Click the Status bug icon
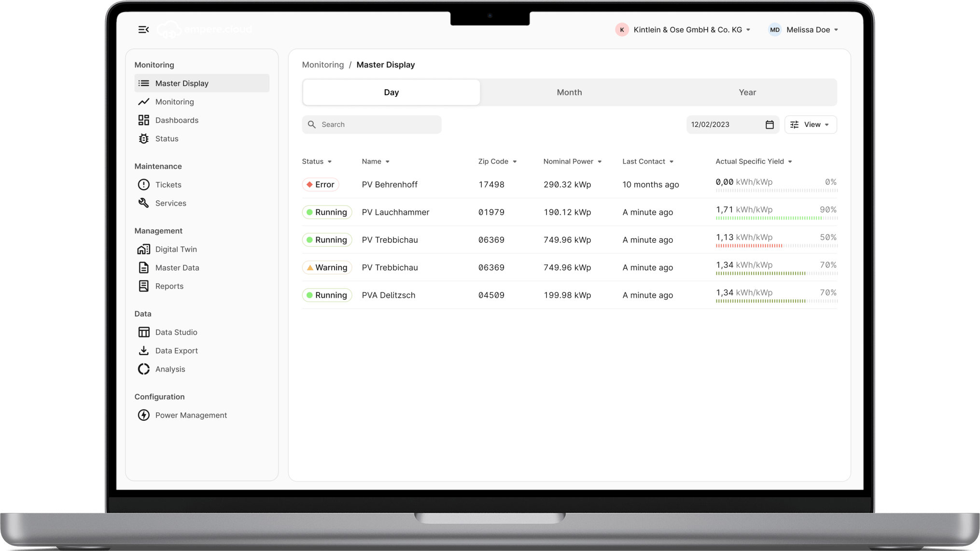 pyautogui.click(x=143, y=139)
